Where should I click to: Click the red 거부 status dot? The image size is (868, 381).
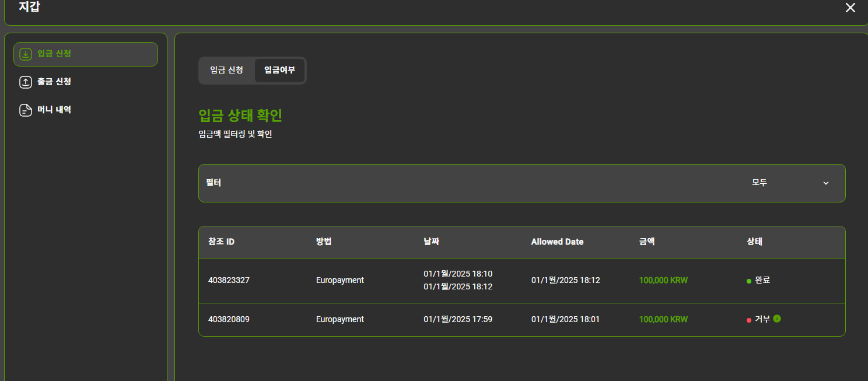pos(749,320)
